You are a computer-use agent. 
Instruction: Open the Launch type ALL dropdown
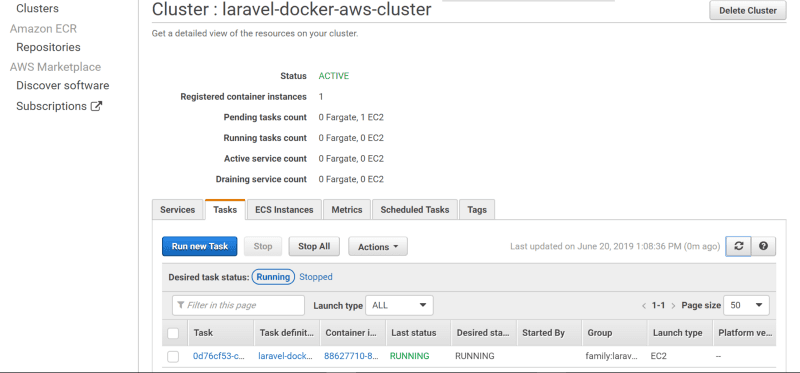pyautogui.click(x=399, y=305)
